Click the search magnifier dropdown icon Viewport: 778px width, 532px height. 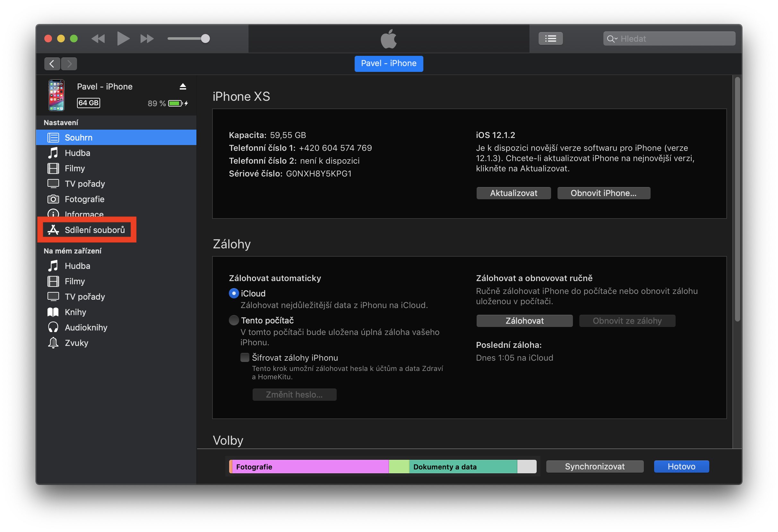coord(612,39)
